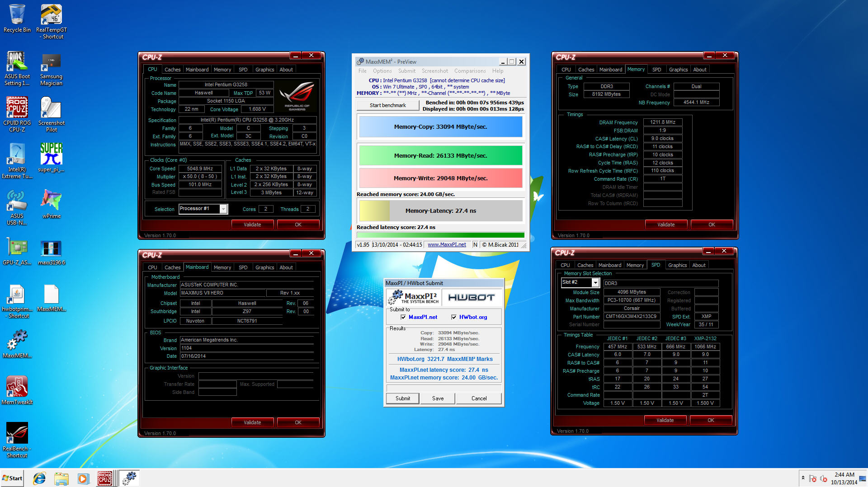The width and height of the screenshot is (868, 487).
Task: Open File menu in MaxxMEM
Action: click(x=362, y=71)
